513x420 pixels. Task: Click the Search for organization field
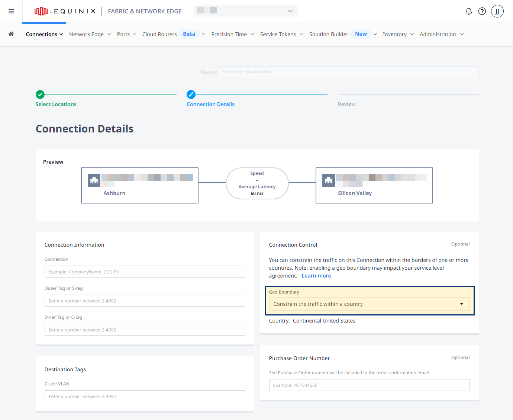coord(349,72)
